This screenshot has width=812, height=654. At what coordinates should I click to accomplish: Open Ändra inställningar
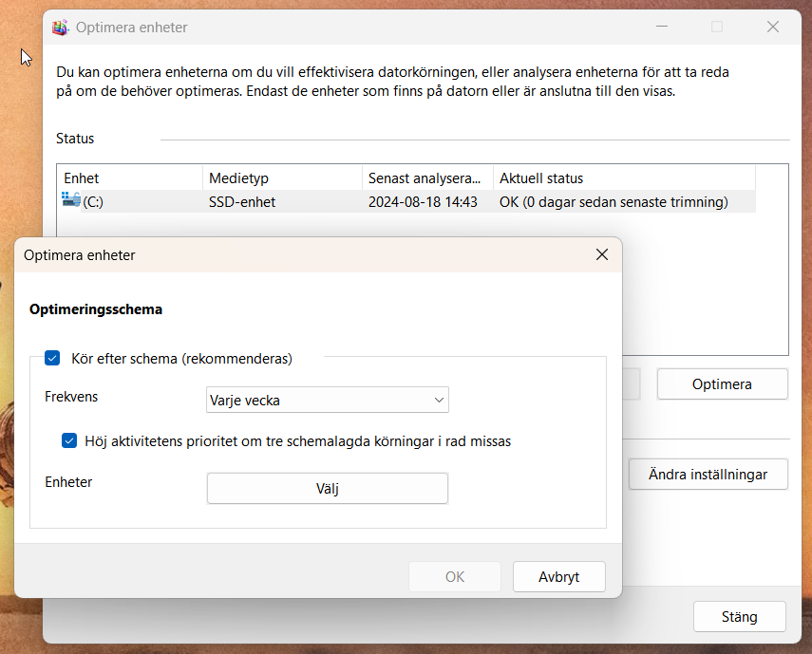pos(708,474)
